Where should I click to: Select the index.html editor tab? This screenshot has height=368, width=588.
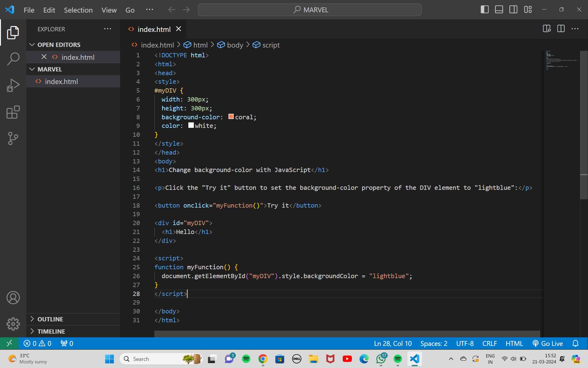(x=154, y=29)
